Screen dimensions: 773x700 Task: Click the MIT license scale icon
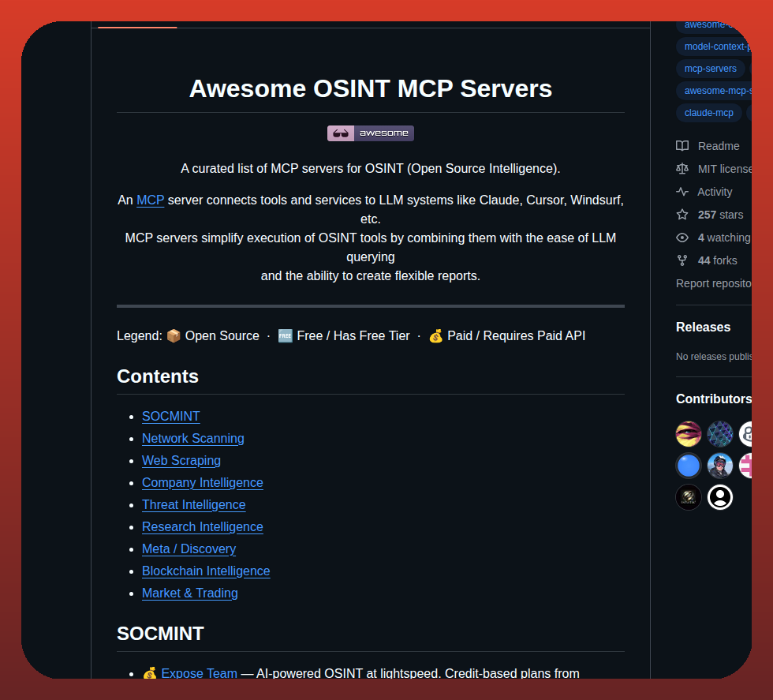point(682,169)
